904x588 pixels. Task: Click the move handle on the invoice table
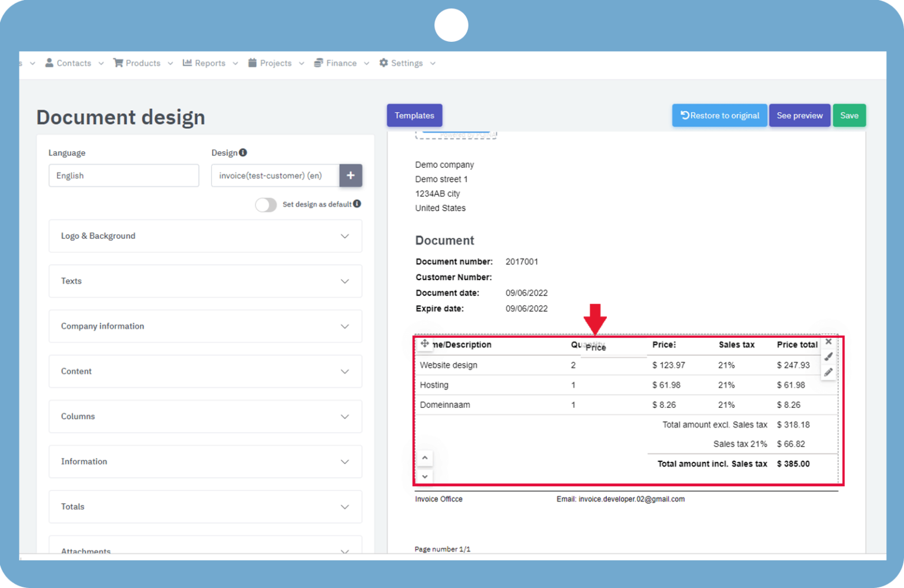pos(424,344)
